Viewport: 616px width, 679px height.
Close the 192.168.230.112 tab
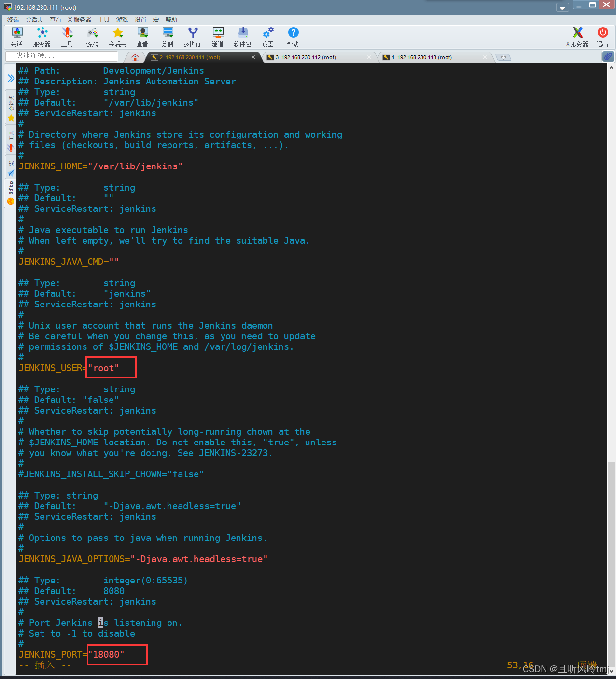(369, 57)
